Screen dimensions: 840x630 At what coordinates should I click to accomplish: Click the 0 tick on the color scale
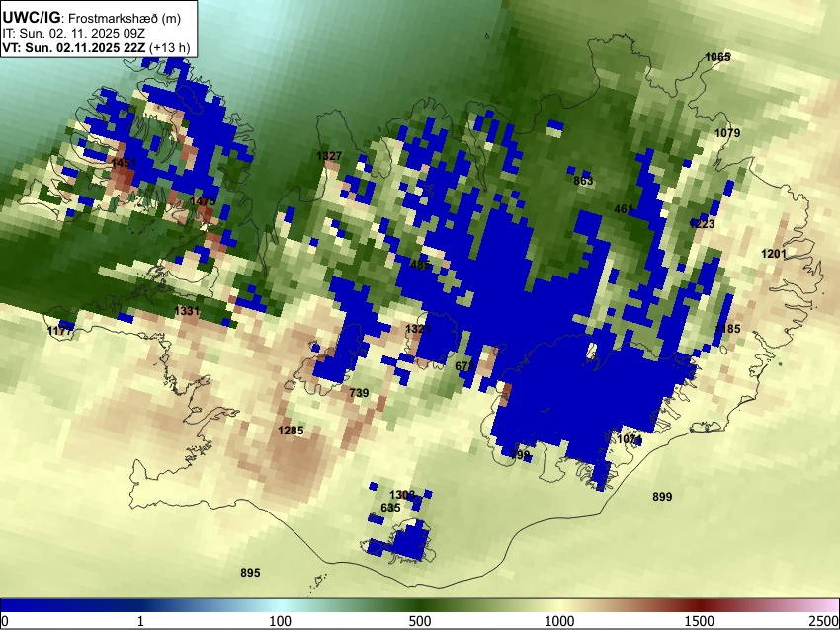click(x=5, y=621)
